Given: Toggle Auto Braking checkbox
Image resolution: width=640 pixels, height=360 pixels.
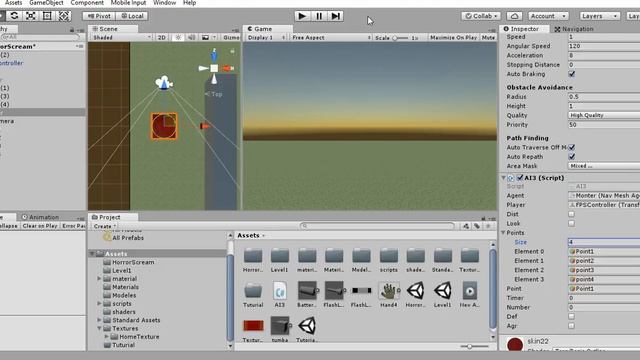Looking at the screenshot, I should [571, 74].
